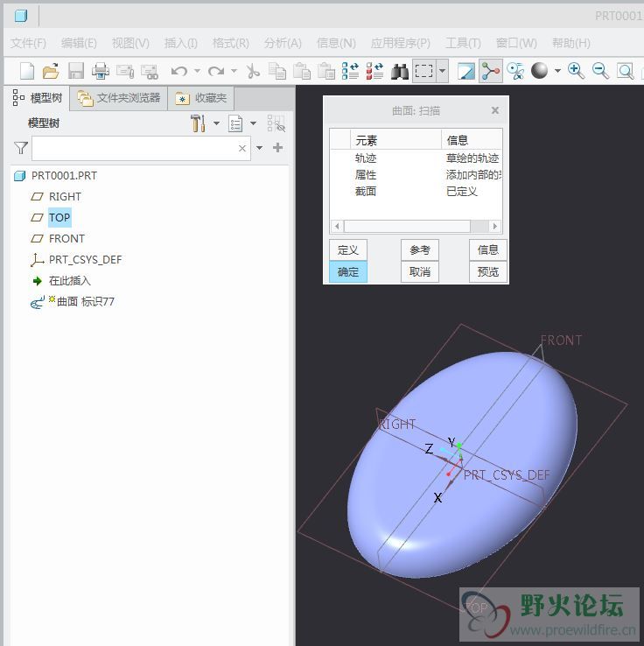The width and height of the screenshot is (644, 646).
Task: Click the shaded sphere appearance icon
Action: point(539,70)
